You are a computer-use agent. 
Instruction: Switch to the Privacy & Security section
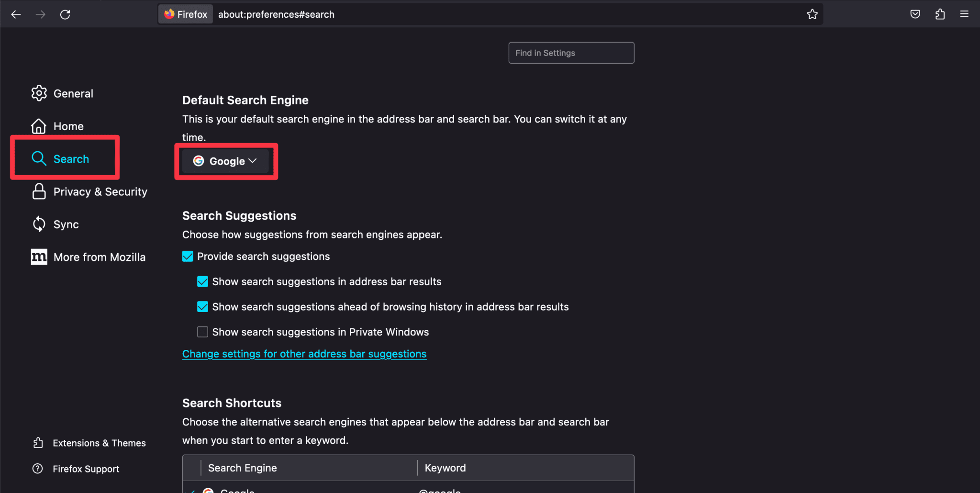pos(100,191)
